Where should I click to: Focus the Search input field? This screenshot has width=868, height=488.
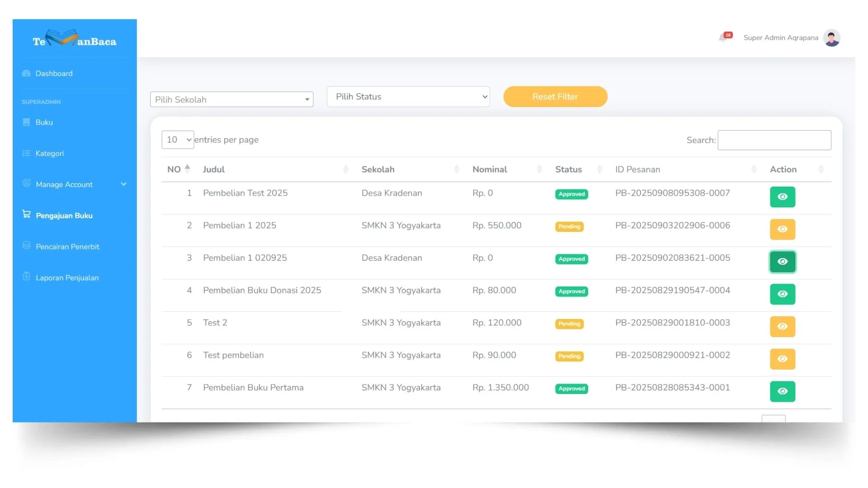click(x=774, y=140)
